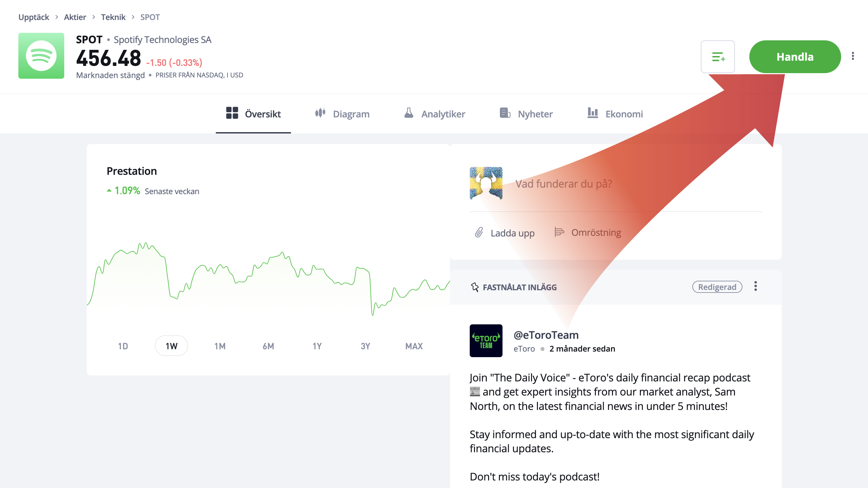Viewport: 868px width, 488px height.
Task: Open pinned post options menu
Action: click(x=756, y=286)
